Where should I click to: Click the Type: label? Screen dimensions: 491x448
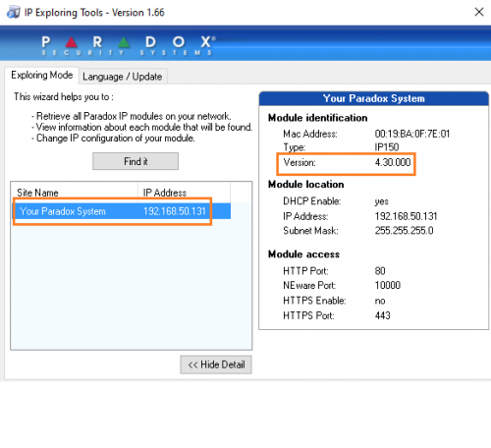coord(295,147)
